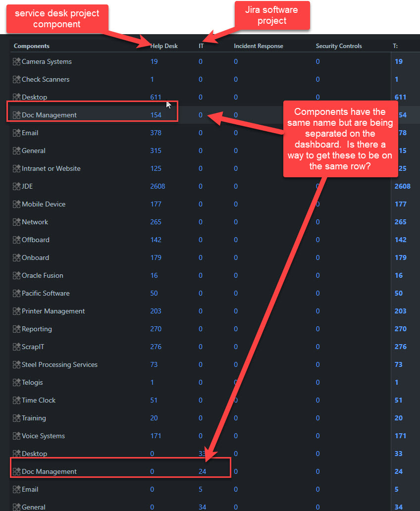Open the Voice Systems component name
Screen dimensions: 420x511
(x=44, y=436)
